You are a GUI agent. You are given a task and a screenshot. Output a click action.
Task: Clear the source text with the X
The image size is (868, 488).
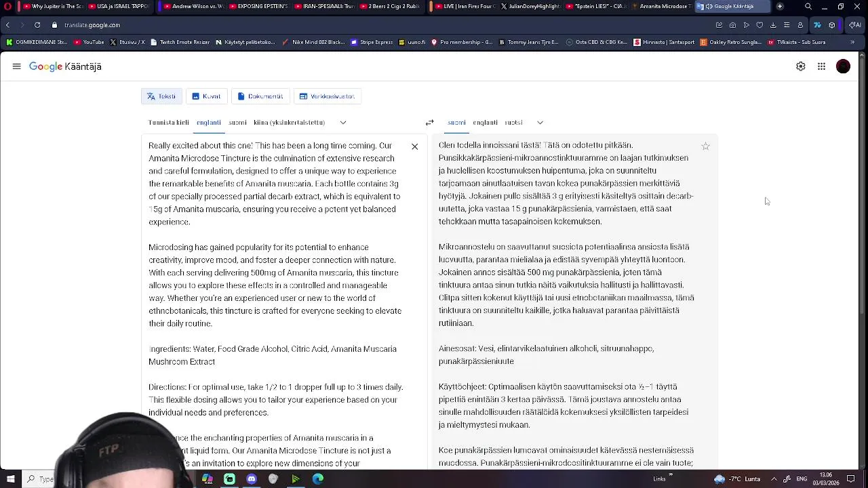[x=414, y=146]
